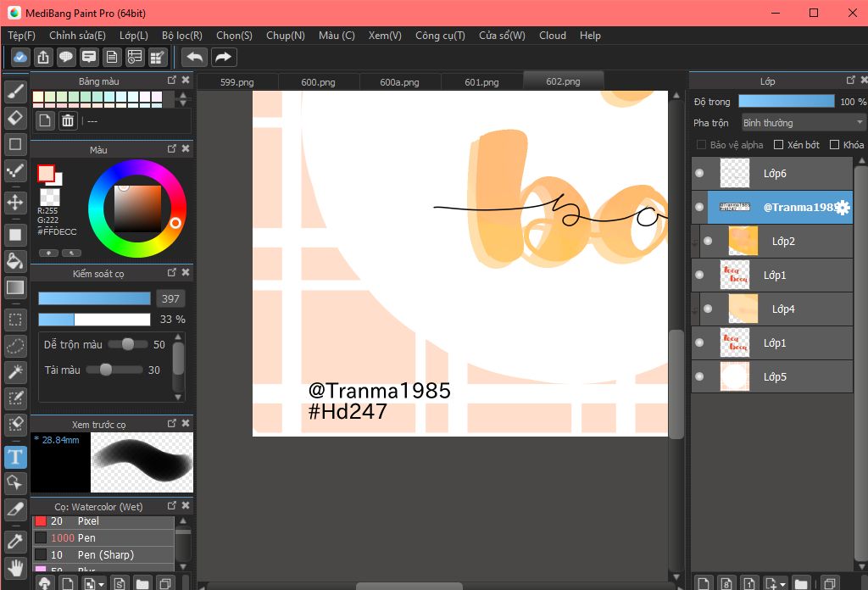868x590 pixels.
Task: Pop out the Xem trước cọ panel
Action: (171, 423)
